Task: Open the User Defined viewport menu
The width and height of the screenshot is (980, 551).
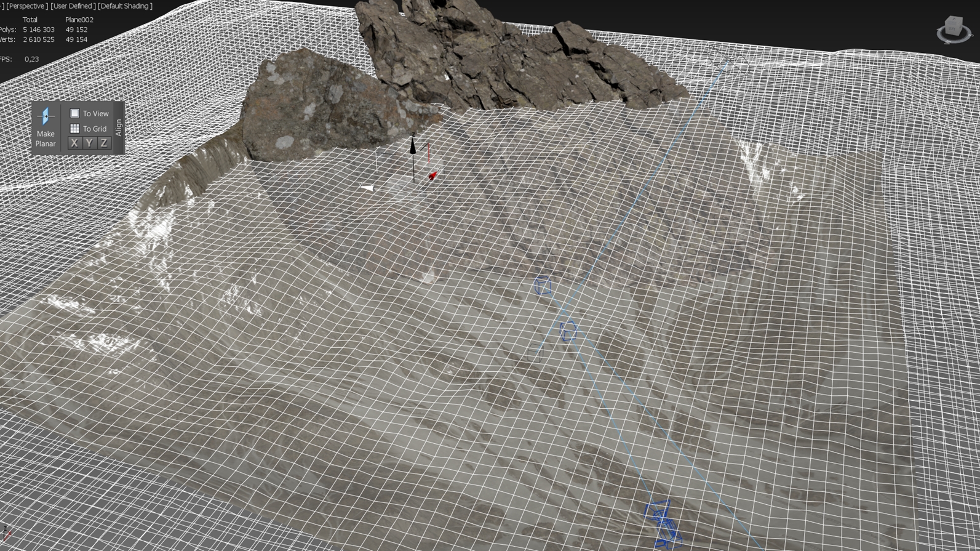Action: pos(73,6)
